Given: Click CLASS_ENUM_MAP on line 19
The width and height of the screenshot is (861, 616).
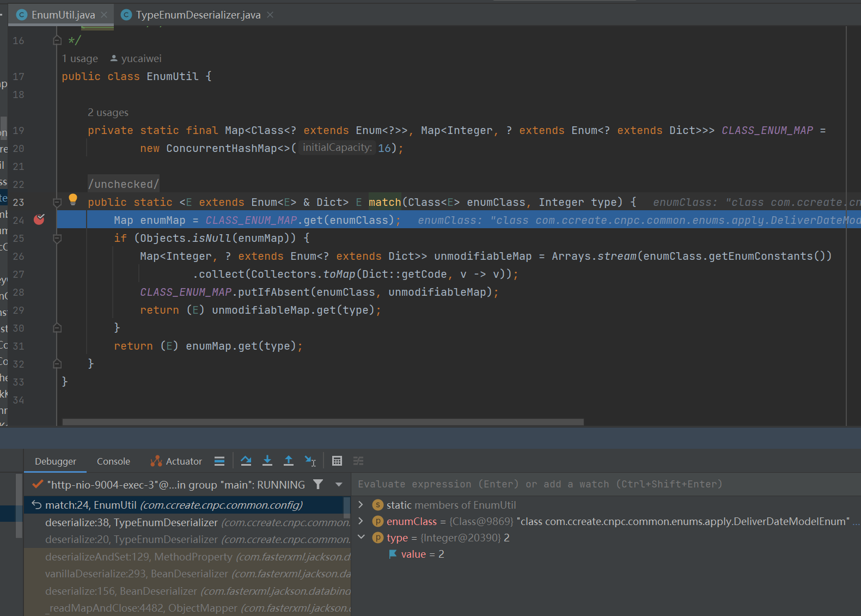Looking at the screenshot, I should click(767, 130).
